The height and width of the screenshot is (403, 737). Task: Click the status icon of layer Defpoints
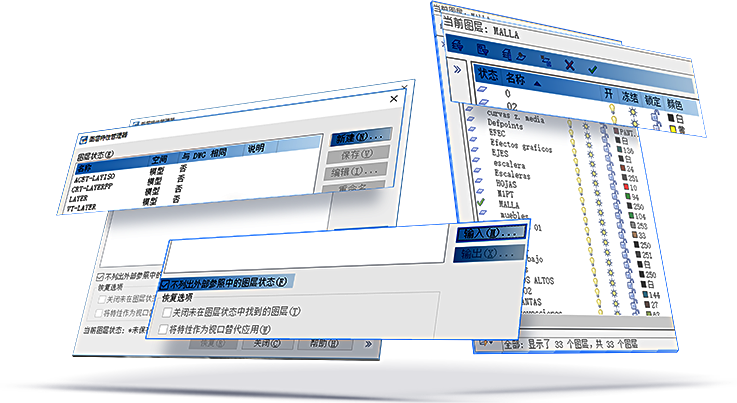[x=472, y=119]
